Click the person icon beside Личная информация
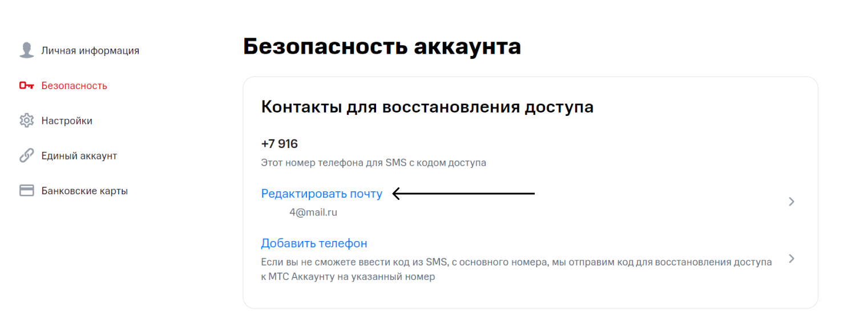This screenshot has width=868, height=333. tap(27, 50)
